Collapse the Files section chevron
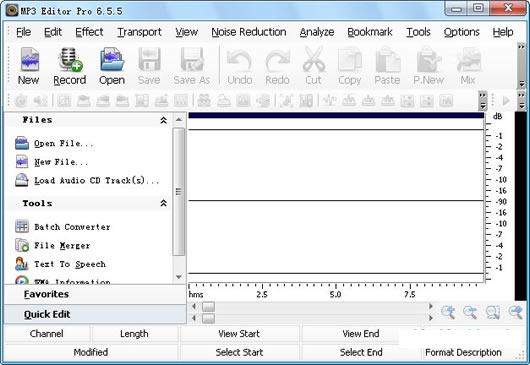Image resolution: width=530 pixels, height=365 pixels. tap(164, 120)
